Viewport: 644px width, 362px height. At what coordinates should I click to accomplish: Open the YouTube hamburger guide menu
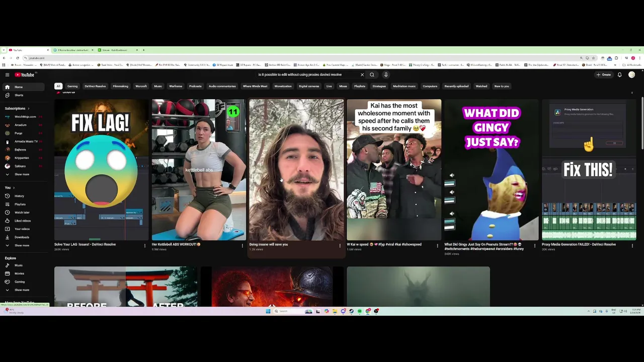coord(7,75)
